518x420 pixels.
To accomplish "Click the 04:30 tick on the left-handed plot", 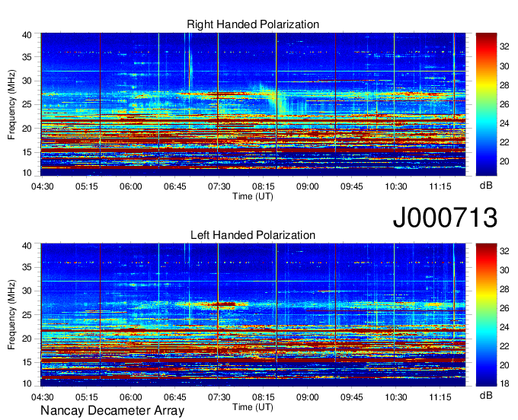I will click(x=43, y=397).
